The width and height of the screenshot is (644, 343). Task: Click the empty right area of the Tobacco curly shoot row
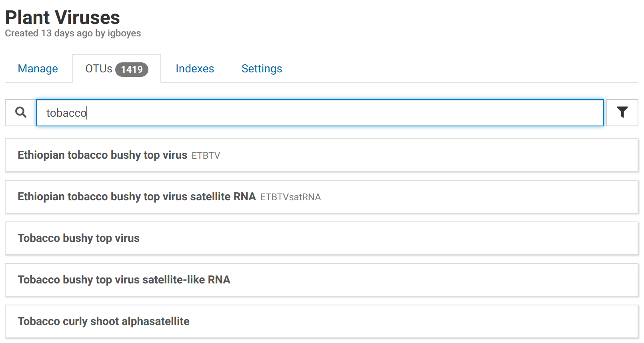pyautogui.click(x=440, y=321)
